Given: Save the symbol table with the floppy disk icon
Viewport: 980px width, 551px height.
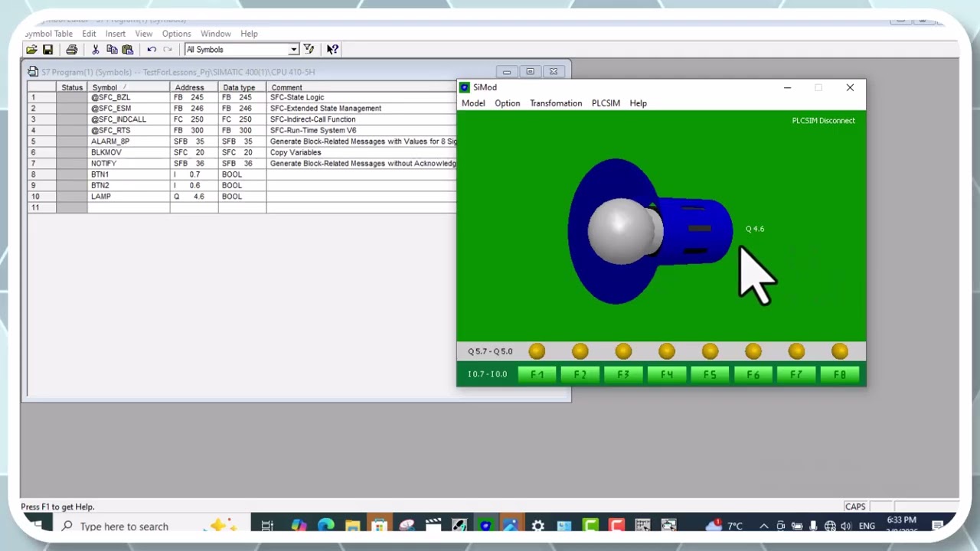Looking at the screenshot, I should 47,50.
